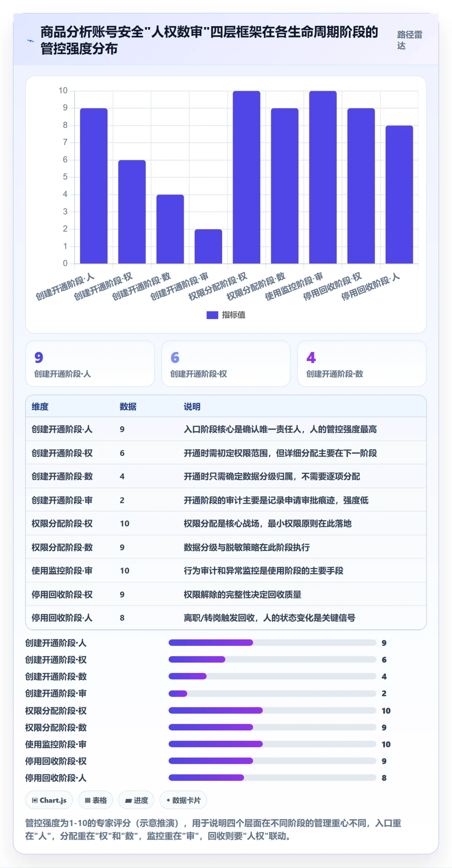Select the Chart.js tag pill
The width and height of the screenshot is (452, 868).
click(49, 800)
